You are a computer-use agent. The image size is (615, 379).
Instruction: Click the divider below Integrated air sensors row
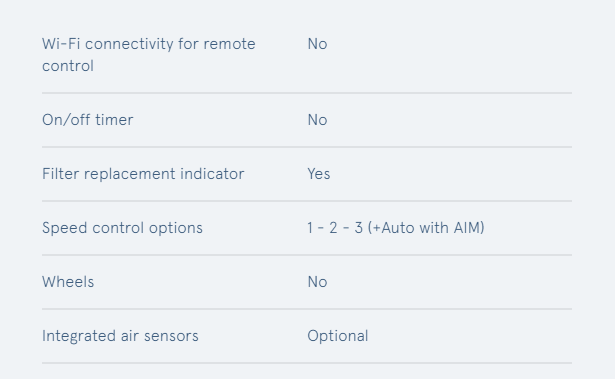click(x=307, y=363)
